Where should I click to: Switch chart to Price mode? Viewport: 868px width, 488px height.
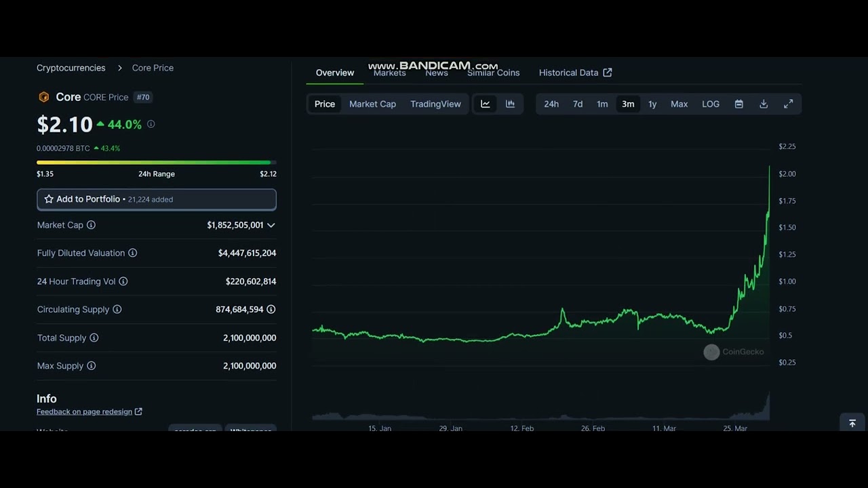(325, 104)
